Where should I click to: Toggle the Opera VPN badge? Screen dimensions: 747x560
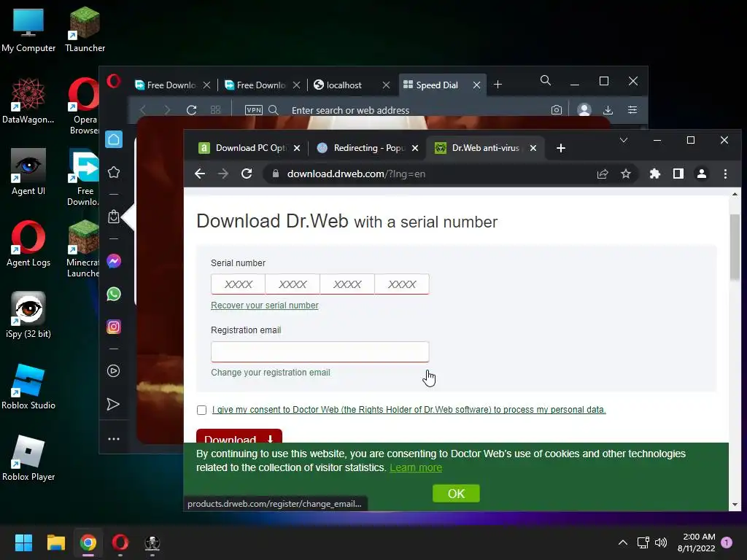(x=253, y=110)
